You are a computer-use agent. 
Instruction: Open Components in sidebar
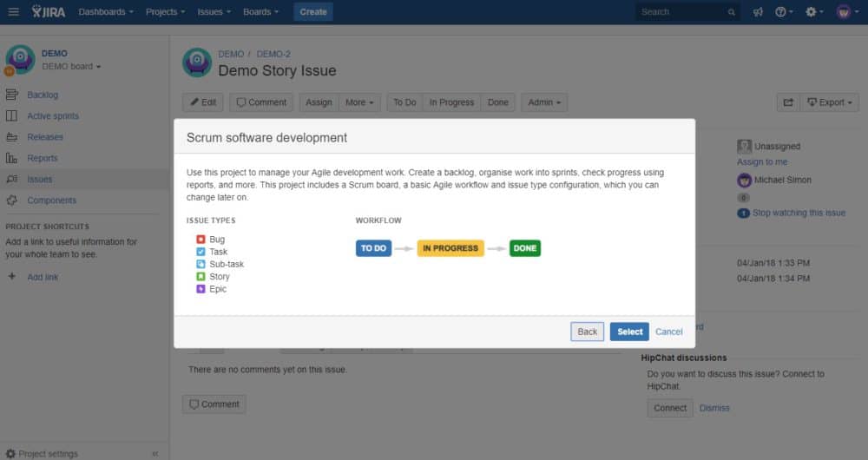point(51,200)
